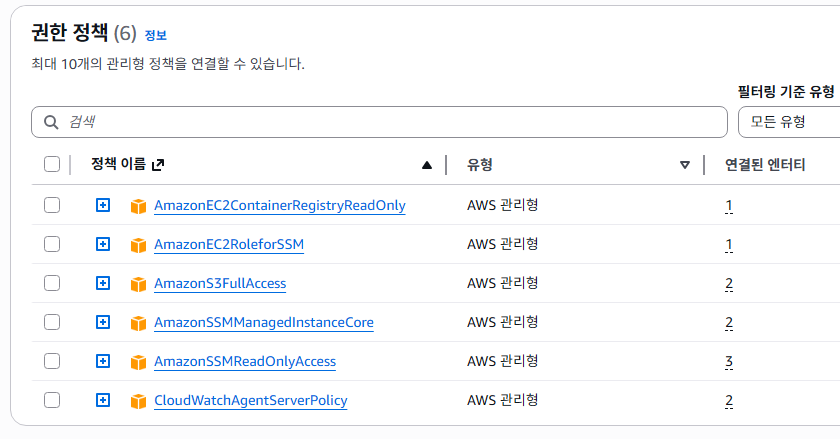The height and width of the screenshot is (439, 840).
Task: Expand the AmazonEC2ContainerRegistryReadOnly policy details
Action: [x=103, y=205]
